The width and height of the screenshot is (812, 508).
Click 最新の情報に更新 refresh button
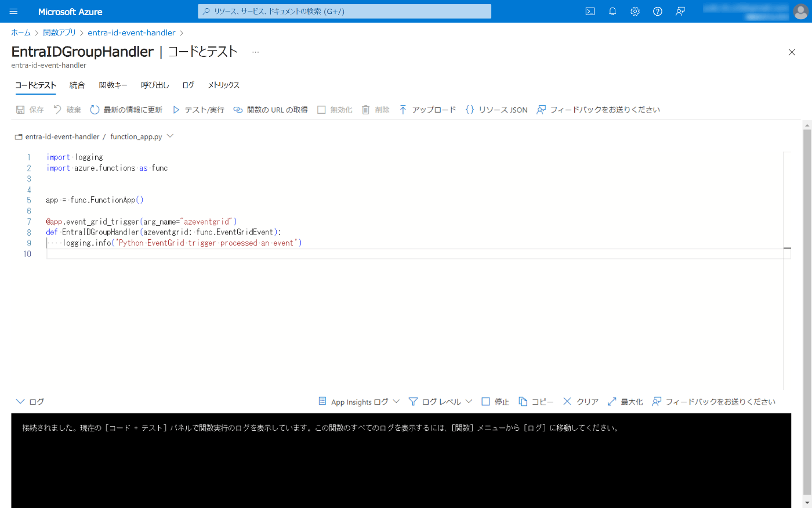pos(126,110)
